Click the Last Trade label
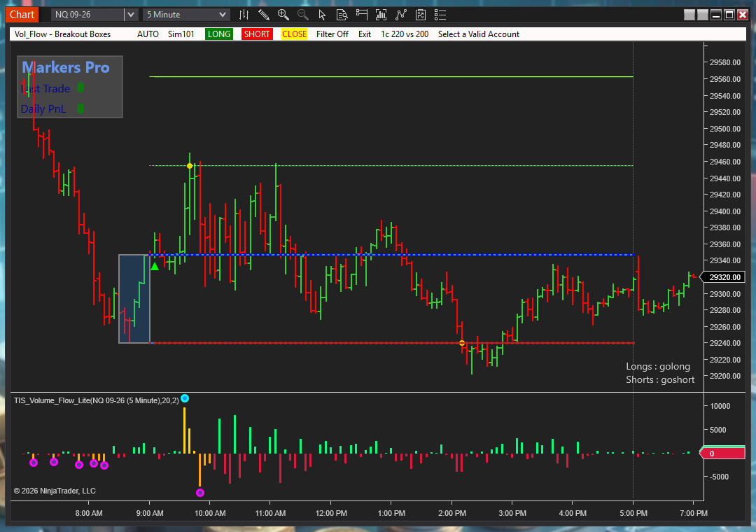Screen dimensions: 756x532 [x=45, y=89]
